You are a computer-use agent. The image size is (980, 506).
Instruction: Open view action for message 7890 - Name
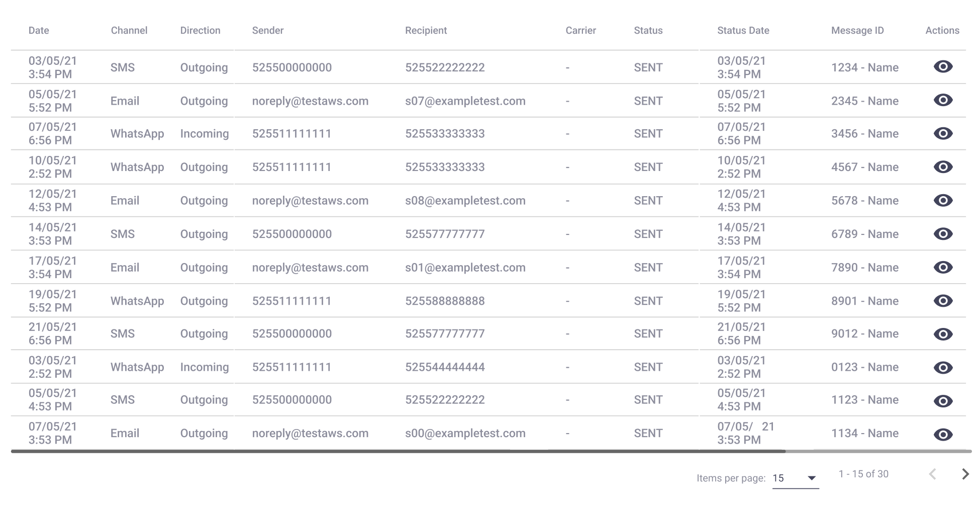tap(943, 267)
